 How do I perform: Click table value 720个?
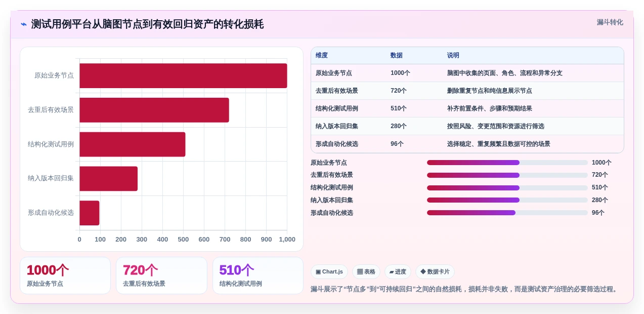coord(399,91)
